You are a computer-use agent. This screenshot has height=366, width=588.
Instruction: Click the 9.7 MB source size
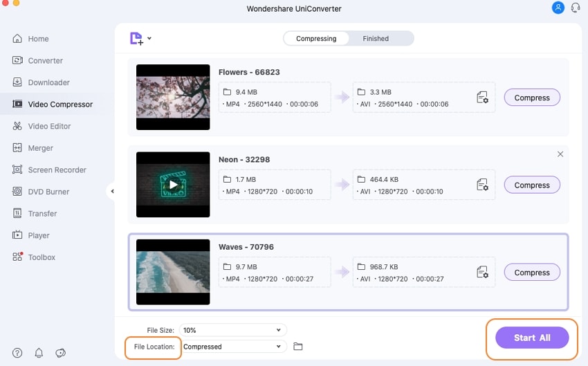click(x=246, y=266)
